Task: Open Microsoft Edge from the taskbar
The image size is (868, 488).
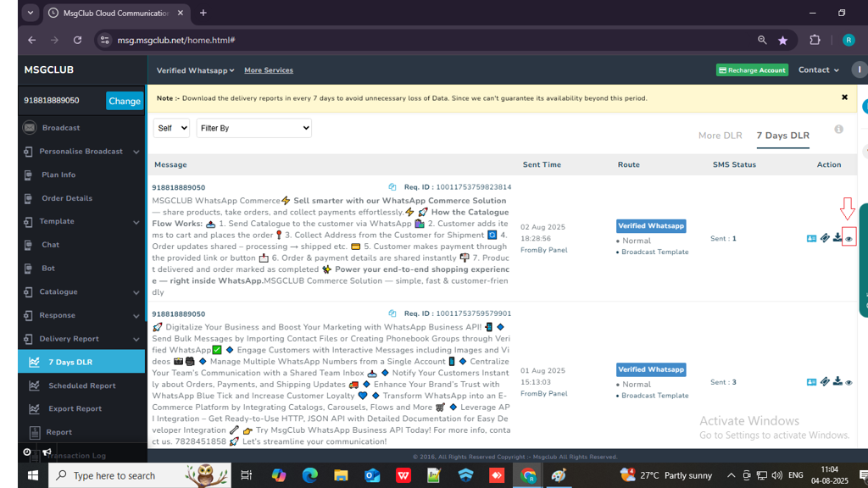Action: click(309, 475)
